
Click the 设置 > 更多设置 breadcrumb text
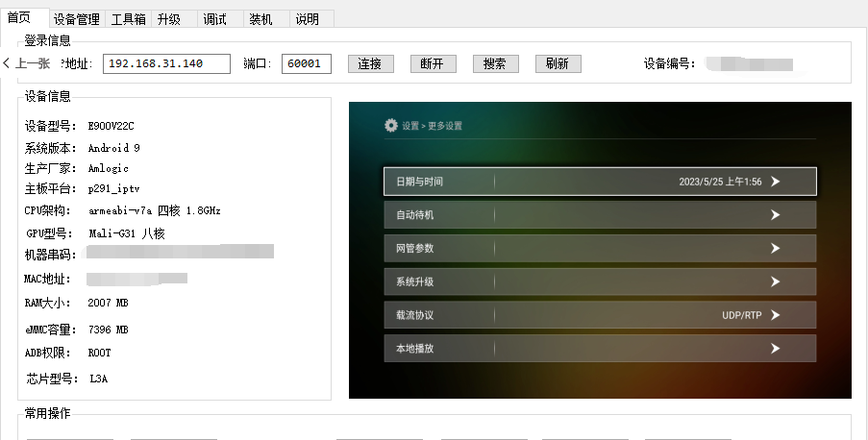coord(432,126)
